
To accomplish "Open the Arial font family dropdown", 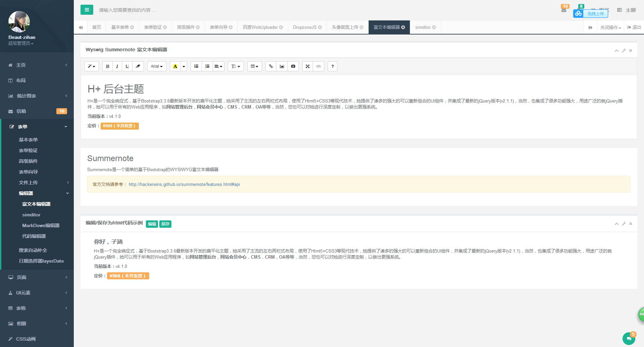I will (x=157, y=66).
